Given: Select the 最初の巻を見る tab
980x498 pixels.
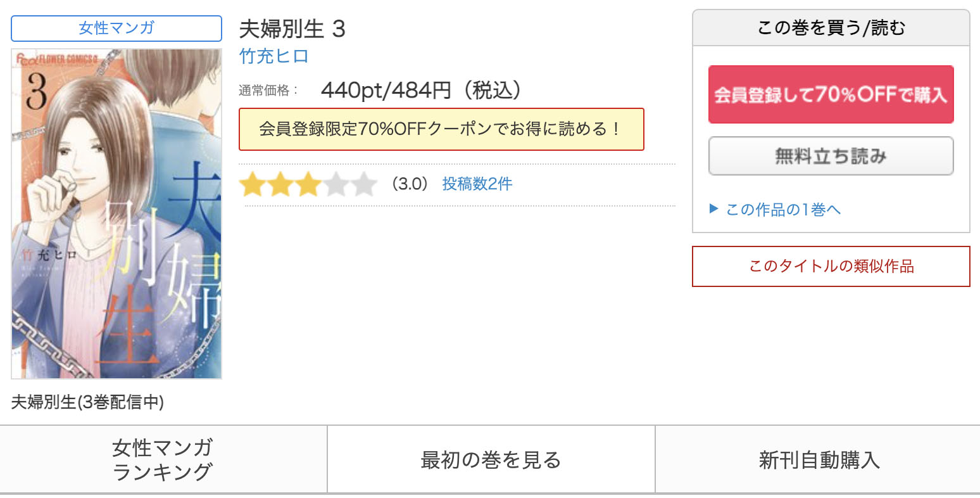Looking at the screenshot, I should pyautogui.click(x=491, y=459).
